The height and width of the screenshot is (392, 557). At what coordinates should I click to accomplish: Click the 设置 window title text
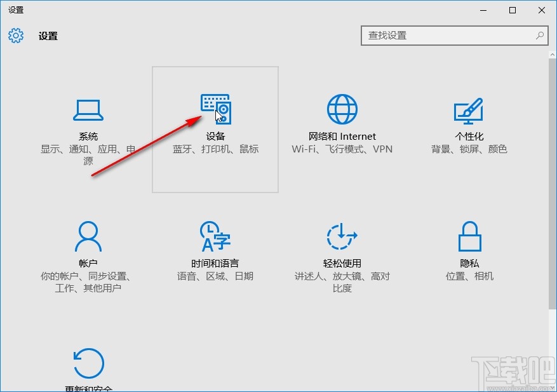coord(15,10)
